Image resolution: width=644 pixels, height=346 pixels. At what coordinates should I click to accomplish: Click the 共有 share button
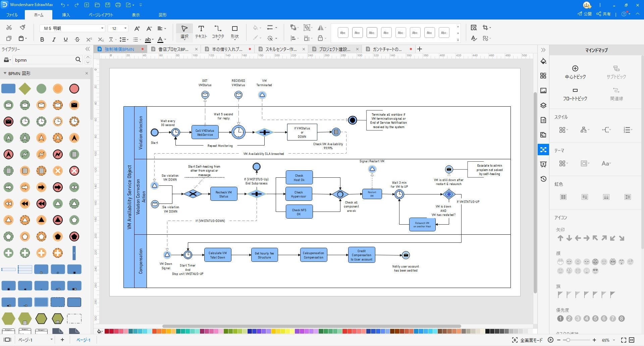pos(603,14)
